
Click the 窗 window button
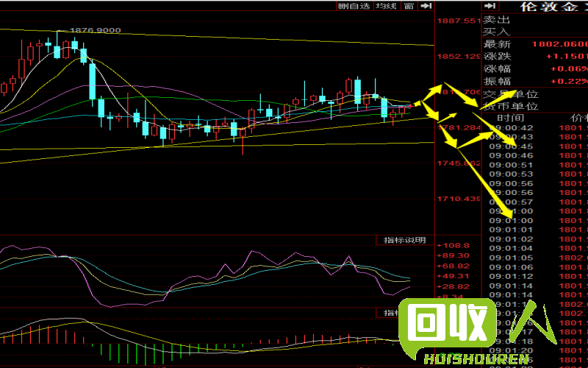click(409, 6)
